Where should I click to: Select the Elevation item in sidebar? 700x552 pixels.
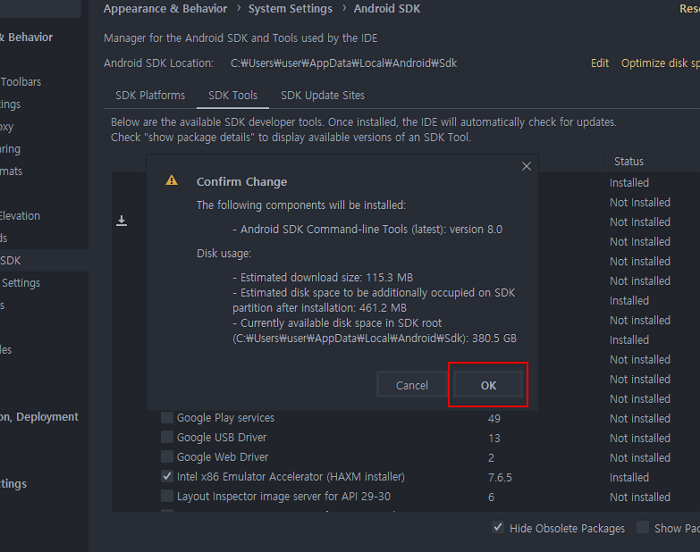[20, 216]
